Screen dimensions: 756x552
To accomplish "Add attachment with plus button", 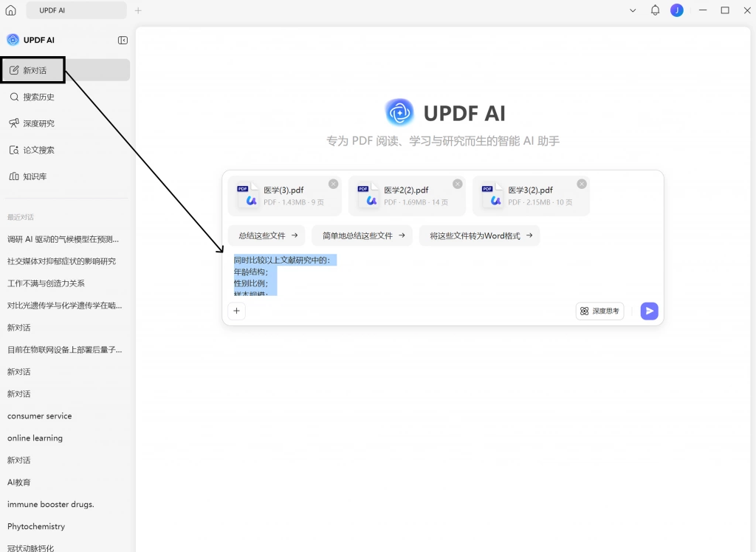I will point(237,311).
